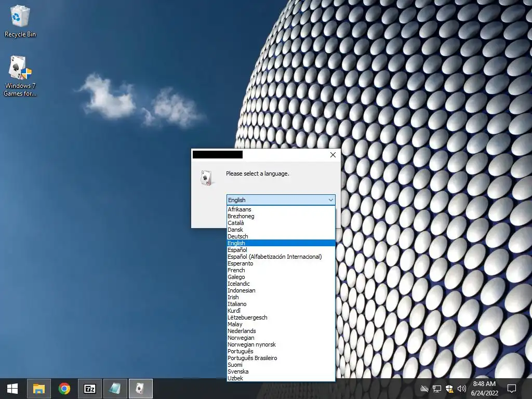Launch Google Chrome from the taskbar
Image resolution: width=532 pixels, height=399 pixels.
pos(64,389)
